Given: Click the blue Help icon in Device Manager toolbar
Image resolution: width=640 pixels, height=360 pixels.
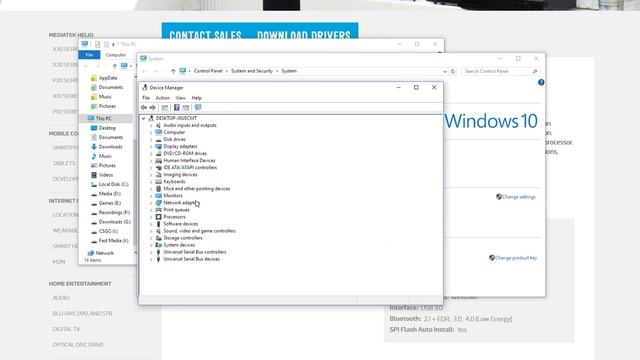Looking at the screenshot, I should [176, 107].
